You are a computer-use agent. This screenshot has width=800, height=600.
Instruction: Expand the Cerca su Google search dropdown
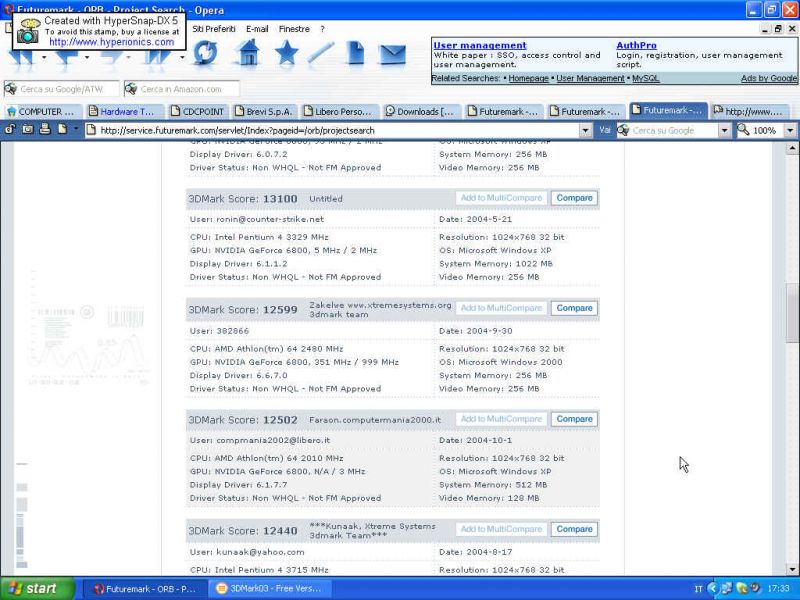click(x=724, y=131)
